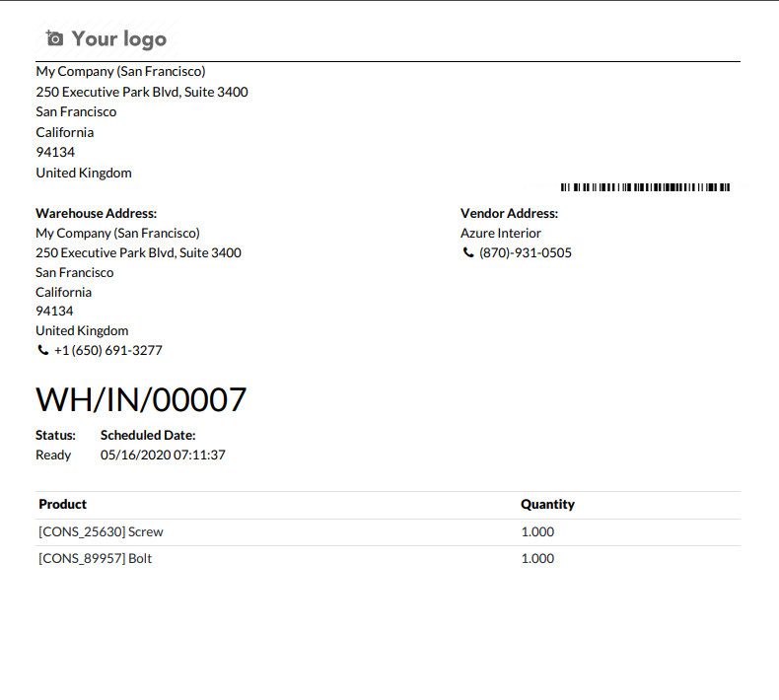
Task: Click the barcode image
Action: [x=645, y=187]
